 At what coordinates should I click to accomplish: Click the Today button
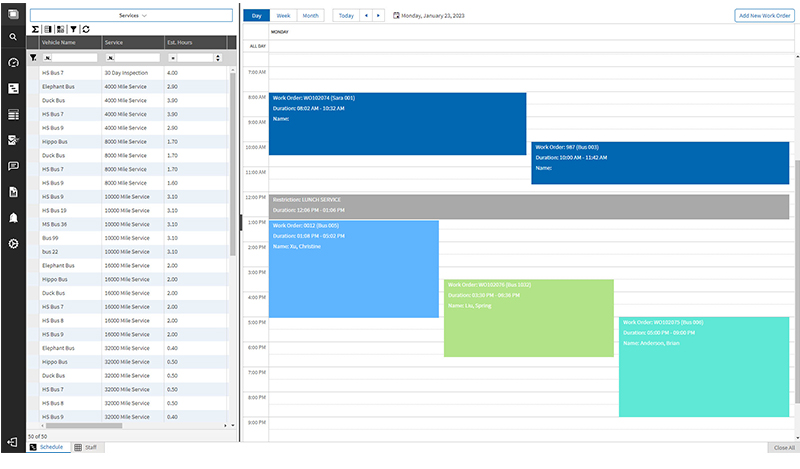[x=346, y=15]
